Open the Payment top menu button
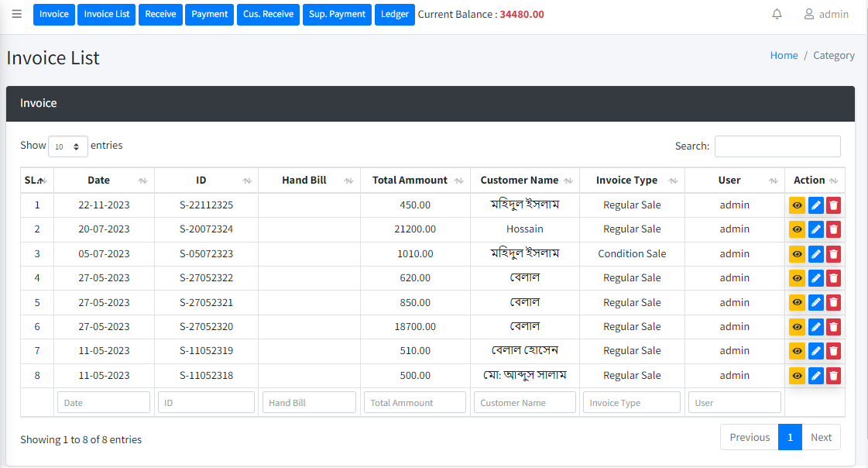This screenshot has height=468, width=868. click(209, 15)
